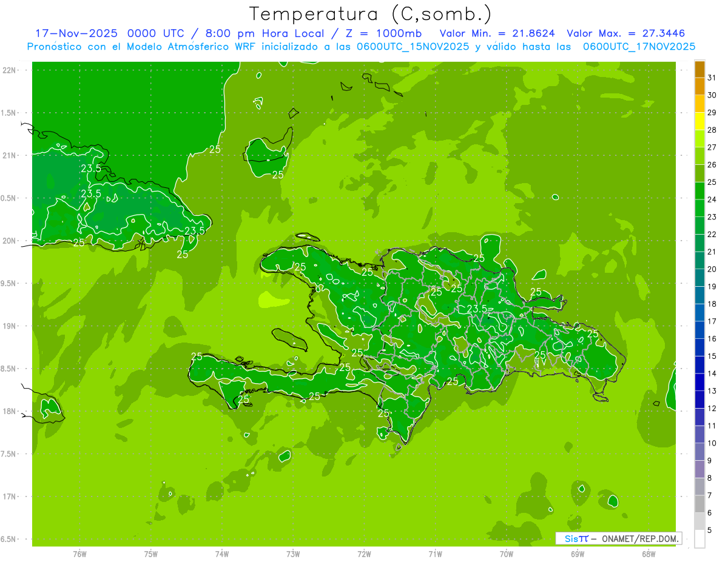Select the "Valor Min. = 21.8624" value
The image size is (728, 562).
[x=497, y=33]
